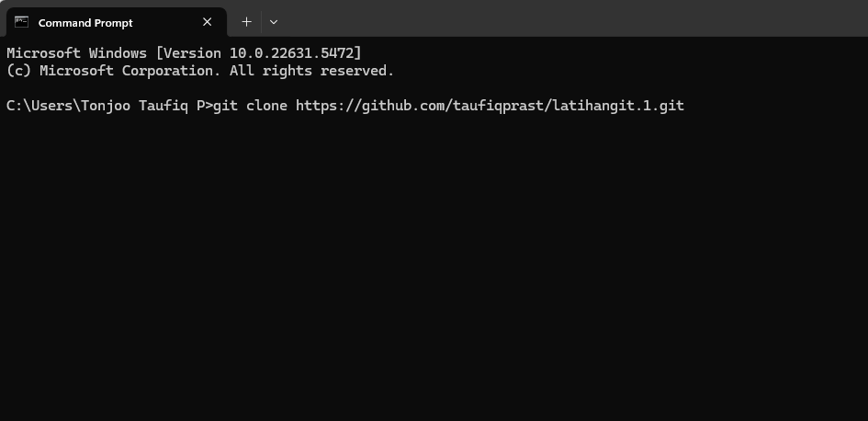
Task: Click the Command Prompt terminal icon in the tab
Action: point(22,22)
